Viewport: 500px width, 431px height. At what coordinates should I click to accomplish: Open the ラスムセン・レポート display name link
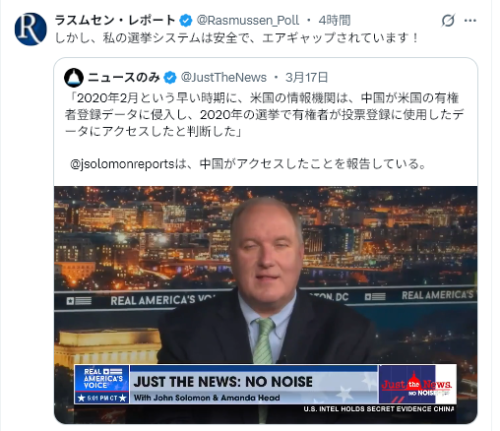[x=115, y=20]
